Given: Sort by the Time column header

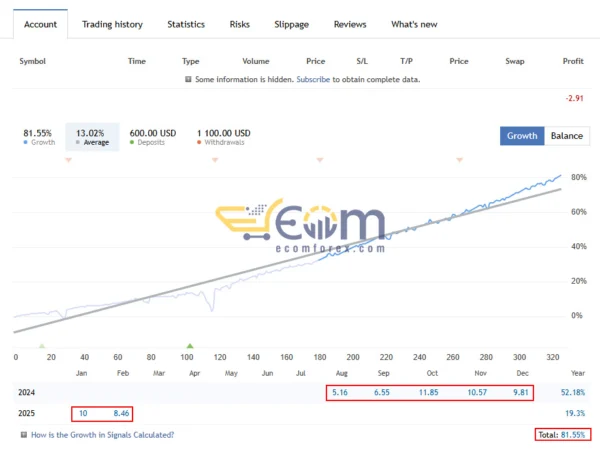Looking at the screenshot, I should click(x=137, y=61).
